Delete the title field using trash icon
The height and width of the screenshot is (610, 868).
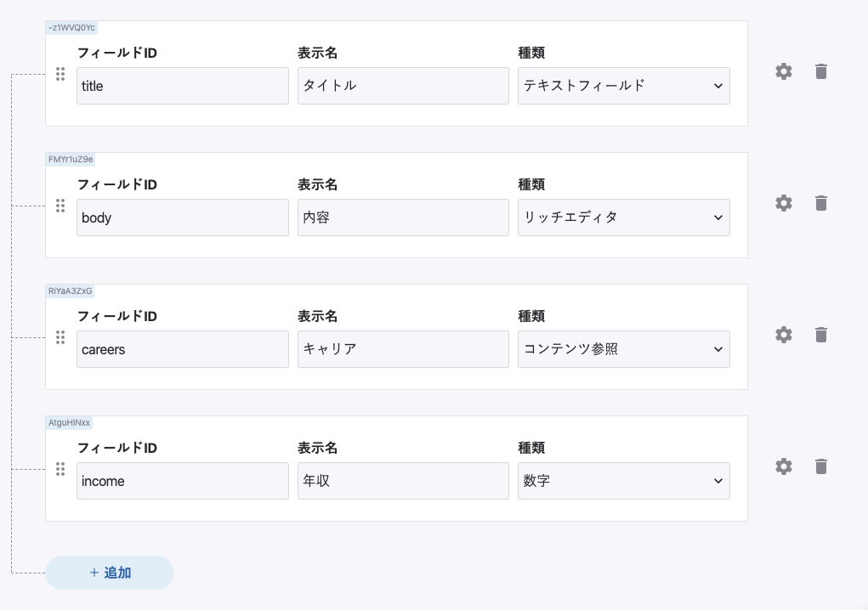pos(820,71)
